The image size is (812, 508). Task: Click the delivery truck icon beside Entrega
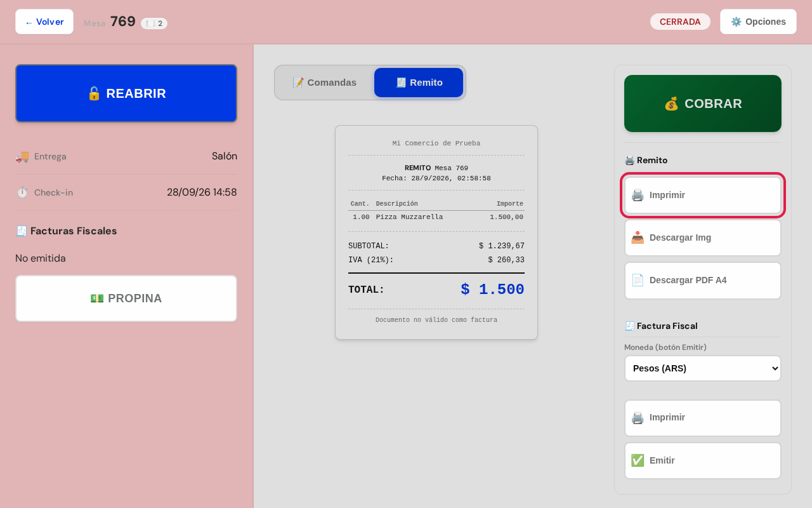point(22,156)
